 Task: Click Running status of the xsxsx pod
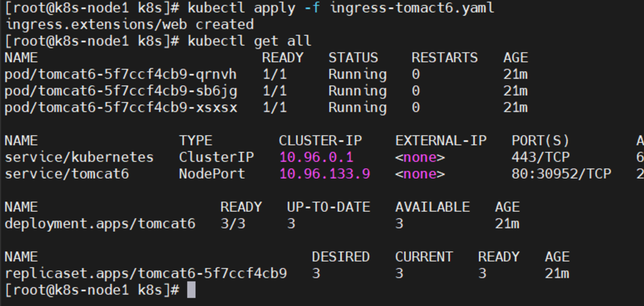tap(357, 108)
